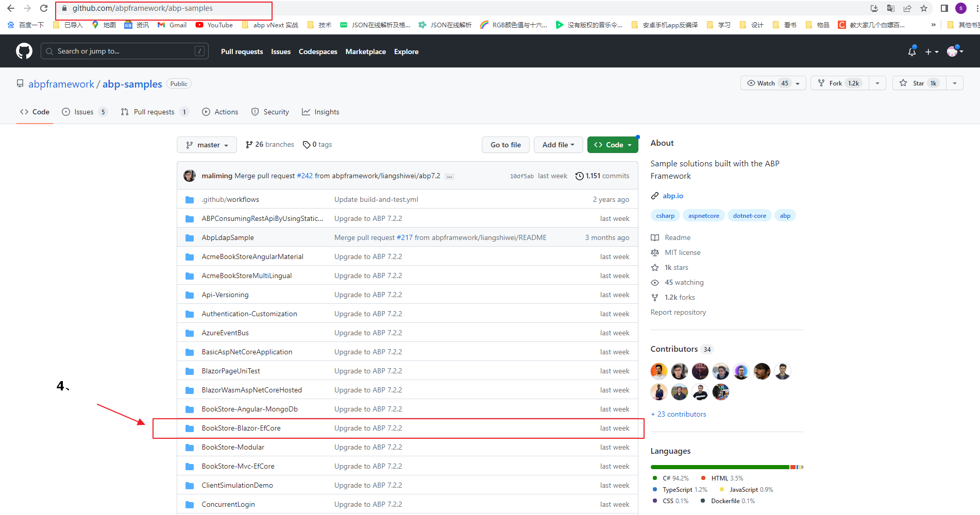Open the abp.io website link
Screen dimensions: 980x515
pos(673,196)
